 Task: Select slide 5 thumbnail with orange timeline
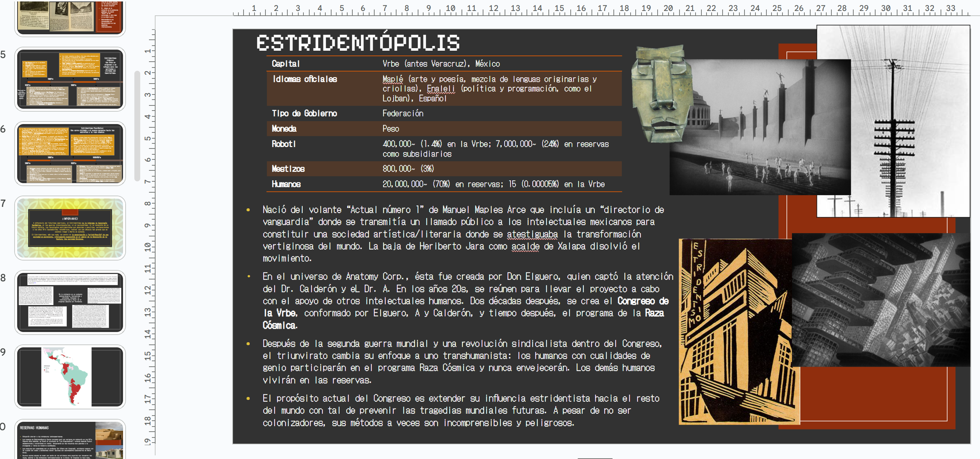[x=70, y=79]
